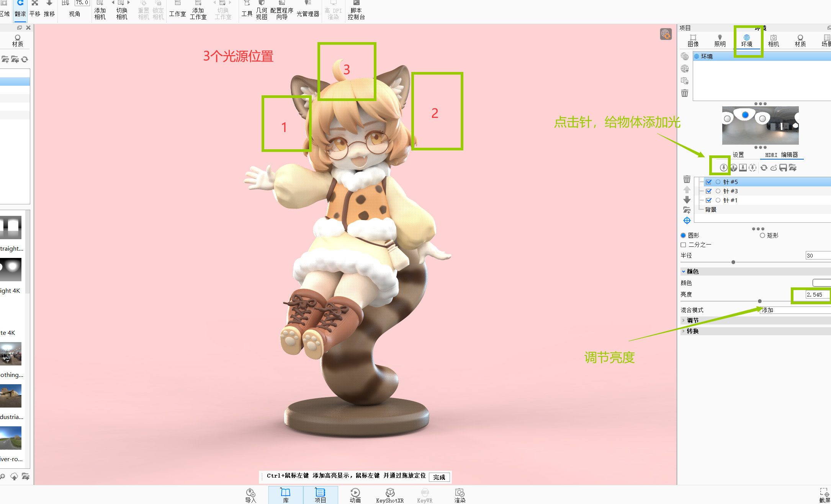Click the add rectangular image pin icon
Screen dimensions: 831x504
coord(743,168)
